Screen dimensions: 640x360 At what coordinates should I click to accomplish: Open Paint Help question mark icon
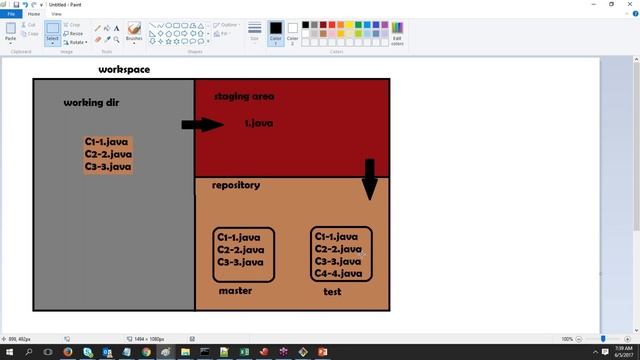tap(636, 14)
